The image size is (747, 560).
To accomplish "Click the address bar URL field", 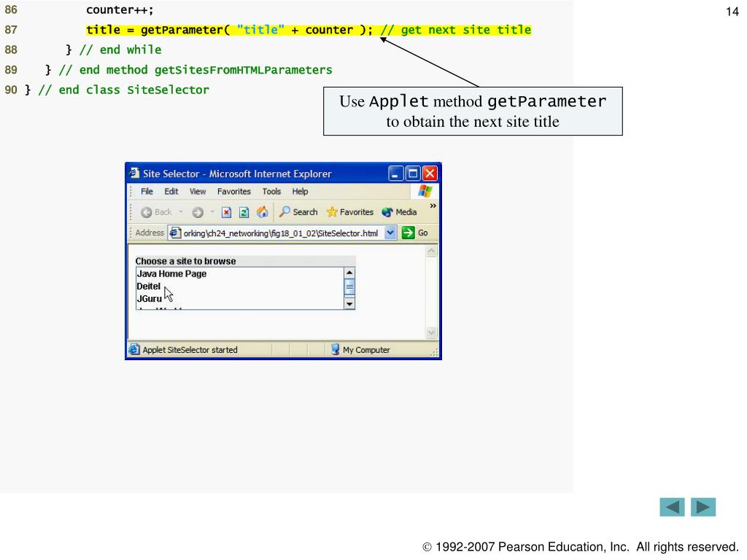I will tap(281, 233).
